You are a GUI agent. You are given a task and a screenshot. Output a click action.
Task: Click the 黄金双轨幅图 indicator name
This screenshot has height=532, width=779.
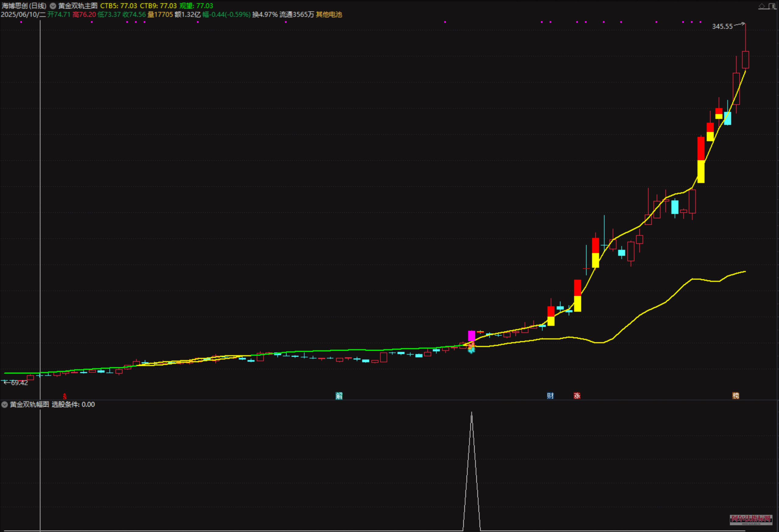30,404
